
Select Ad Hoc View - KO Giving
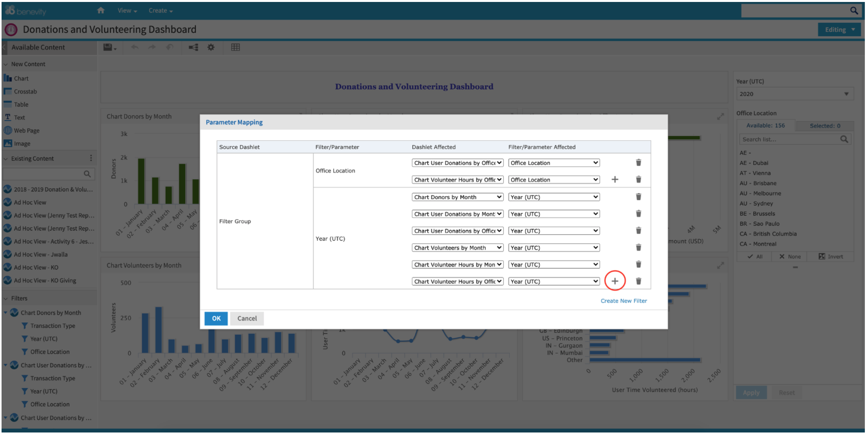pos(45,281)
